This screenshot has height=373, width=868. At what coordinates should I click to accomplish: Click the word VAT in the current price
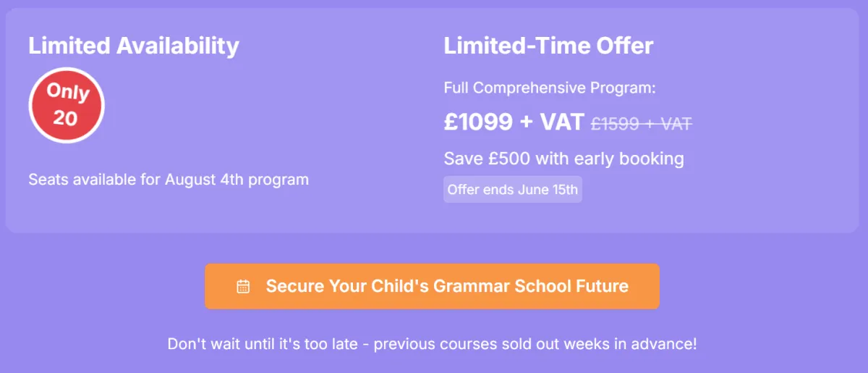point(562,122)
